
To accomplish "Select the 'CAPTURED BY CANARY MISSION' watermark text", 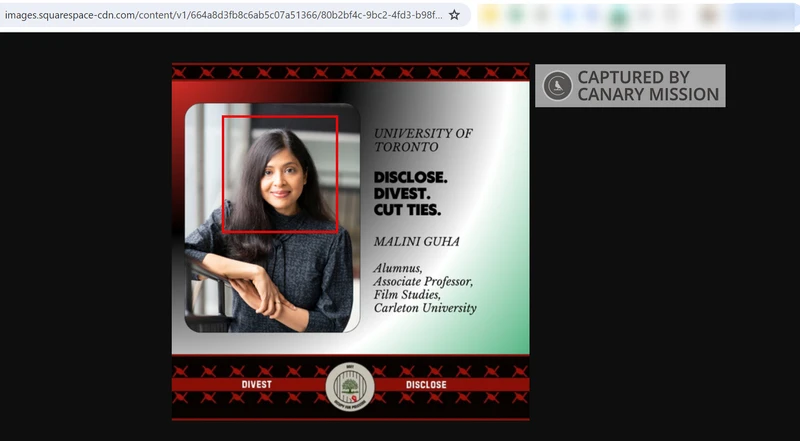I will tap(648, 86).
